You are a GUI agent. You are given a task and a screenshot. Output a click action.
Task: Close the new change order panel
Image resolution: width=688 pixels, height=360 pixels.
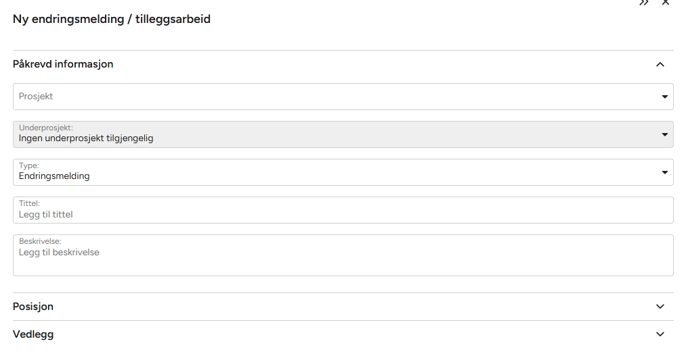pyautogui.click(x=666, y=3)
